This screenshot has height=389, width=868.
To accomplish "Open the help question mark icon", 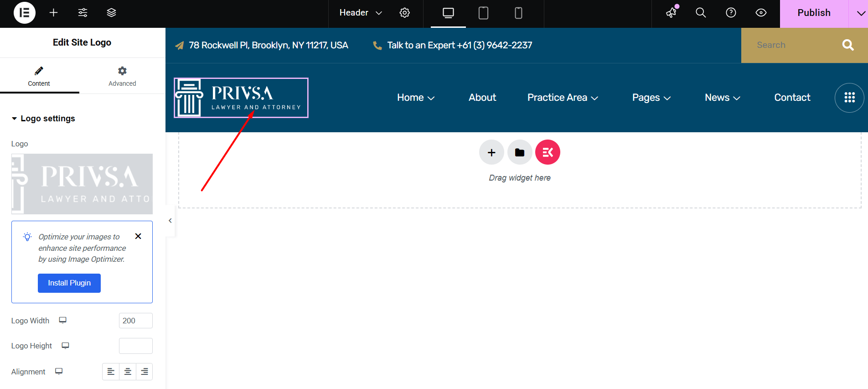I will click(x=731, y=13).
